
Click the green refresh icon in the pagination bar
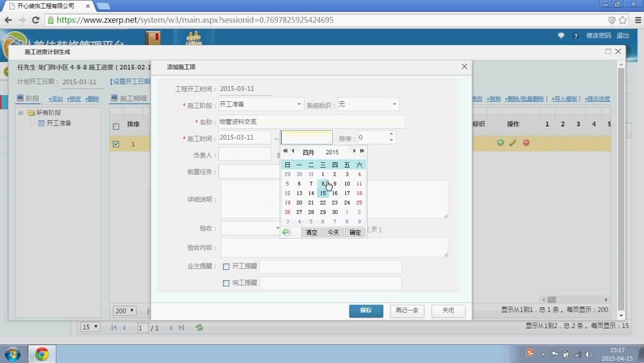click(199, 327)
